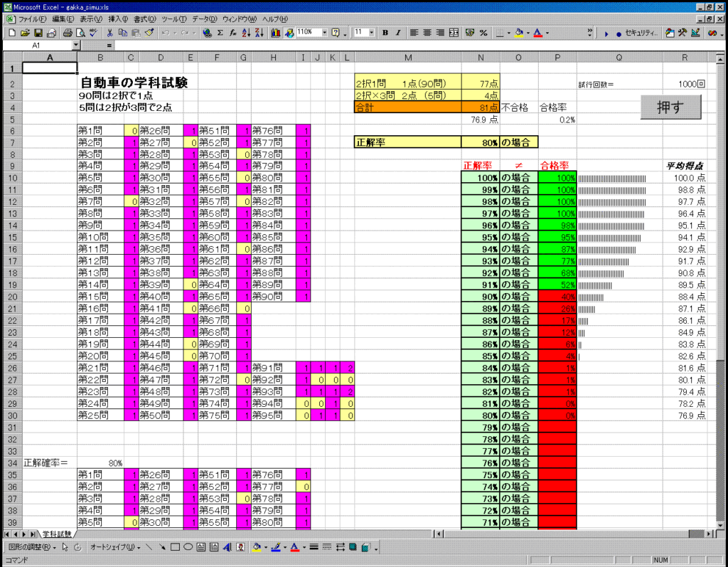Viewport: 728px width, 567px height.
Task: Open the 挿入(I) menu
Action: [118, 19]
